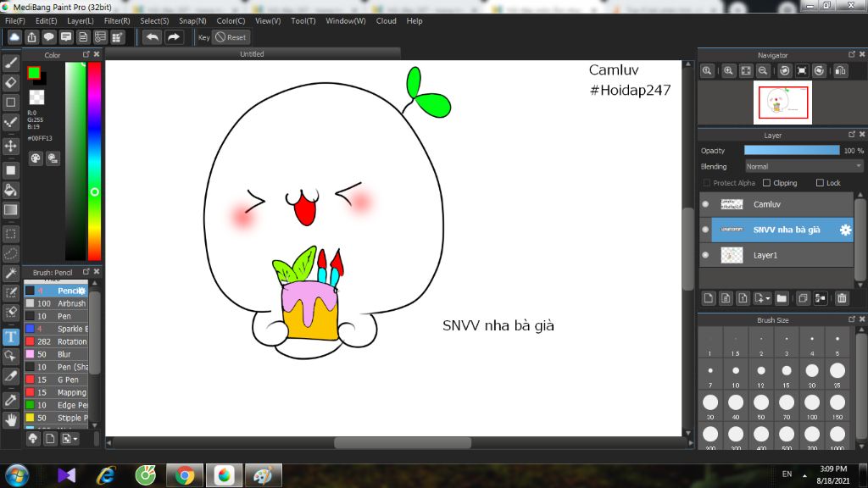Activate the Text tool

coord(10,336)
